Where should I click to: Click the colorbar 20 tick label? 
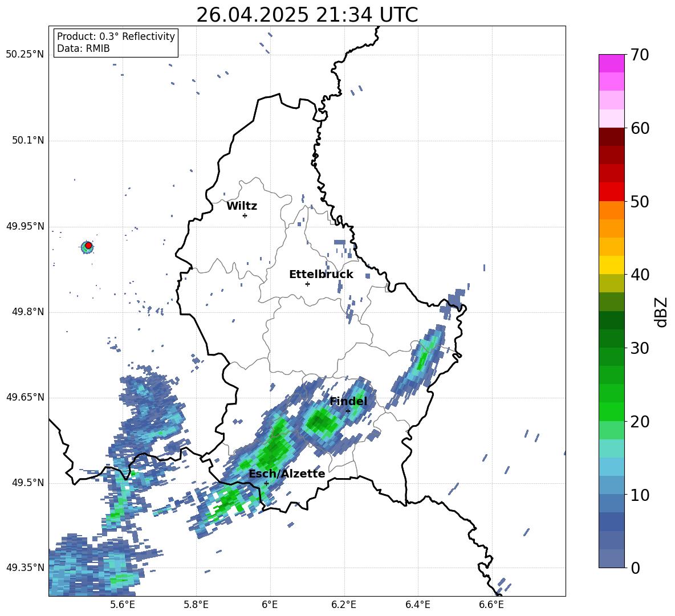[640, 421]
